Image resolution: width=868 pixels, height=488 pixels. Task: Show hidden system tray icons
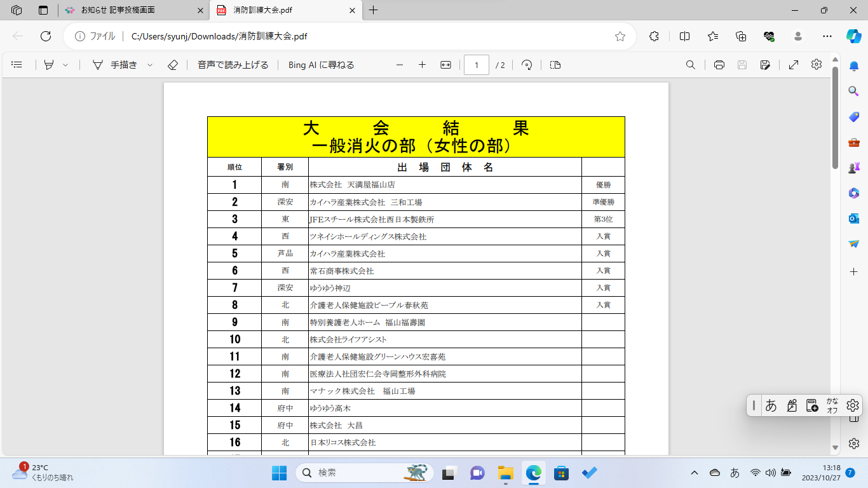694,473
